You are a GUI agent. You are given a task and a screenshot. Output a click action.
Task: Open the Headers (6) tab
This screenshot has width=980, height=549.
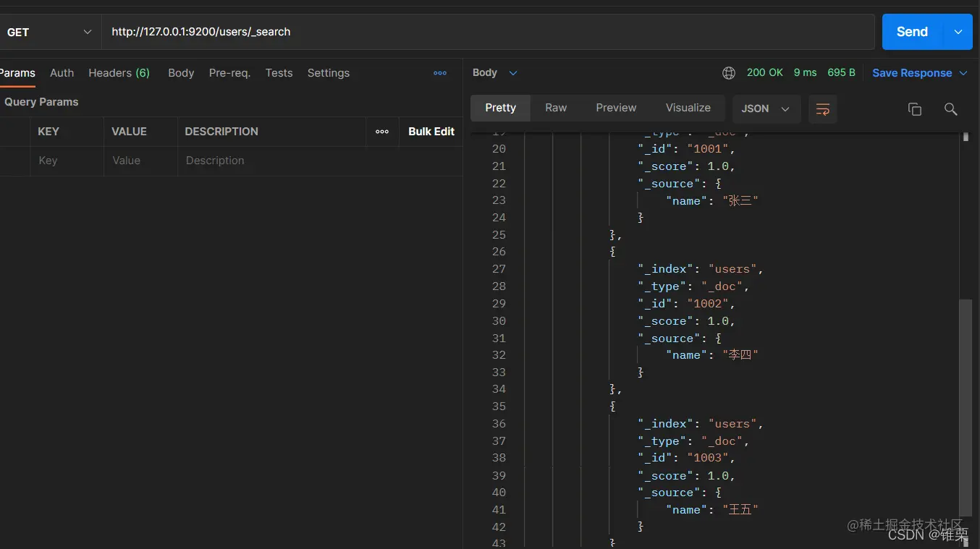tap(119, 73)
